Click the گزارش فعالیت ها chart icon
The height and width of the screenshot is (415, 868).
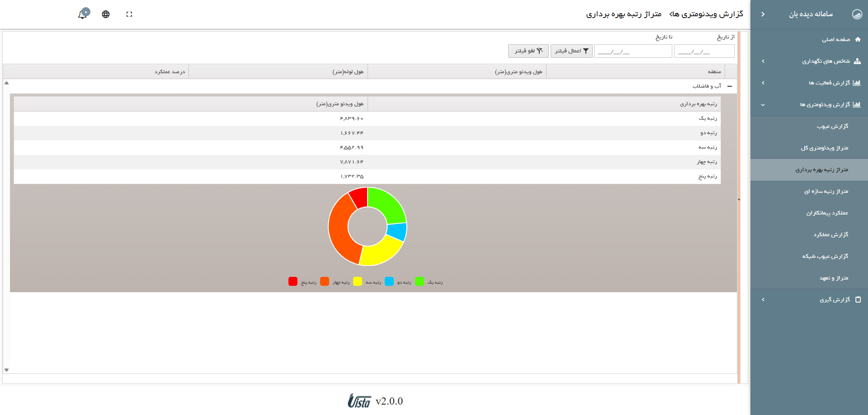point(857,83)
